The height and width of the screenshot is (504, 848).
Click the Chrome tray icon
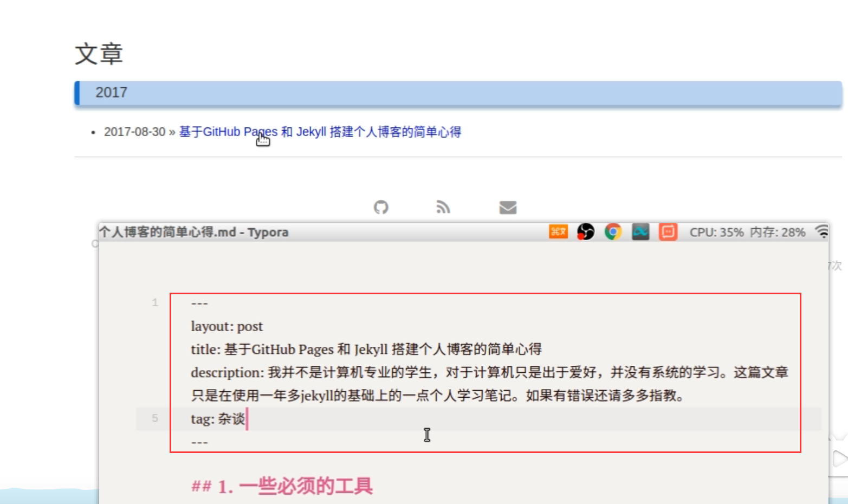click(613, 232)
